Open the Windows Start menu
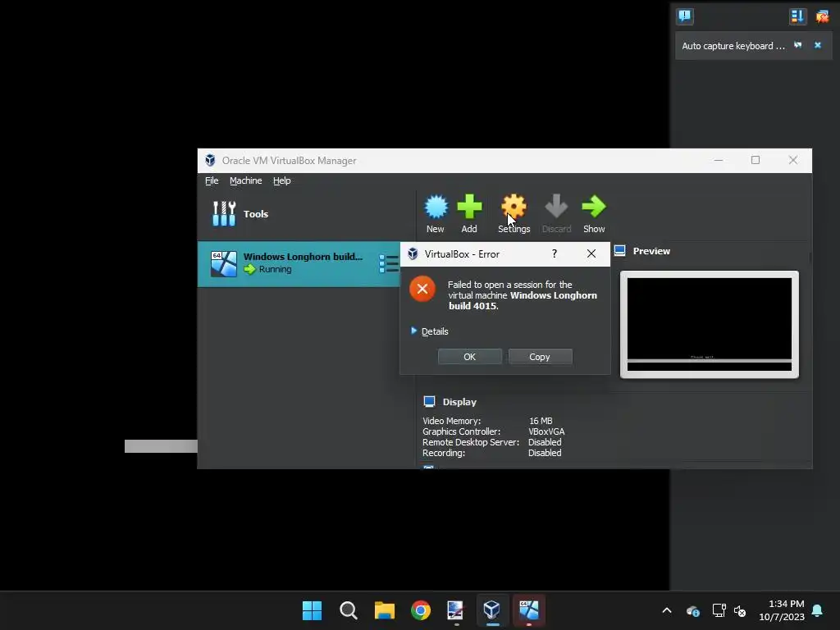The width and height of the screenshot is (840, 630). click(313, 610)
